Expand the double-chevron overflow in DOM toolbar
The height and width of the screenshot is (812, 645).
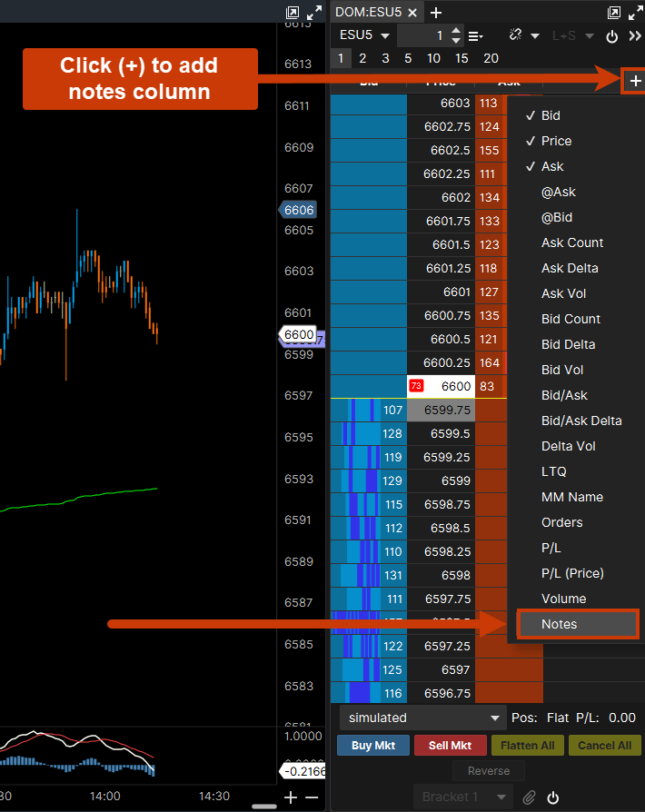coord(634,36)
